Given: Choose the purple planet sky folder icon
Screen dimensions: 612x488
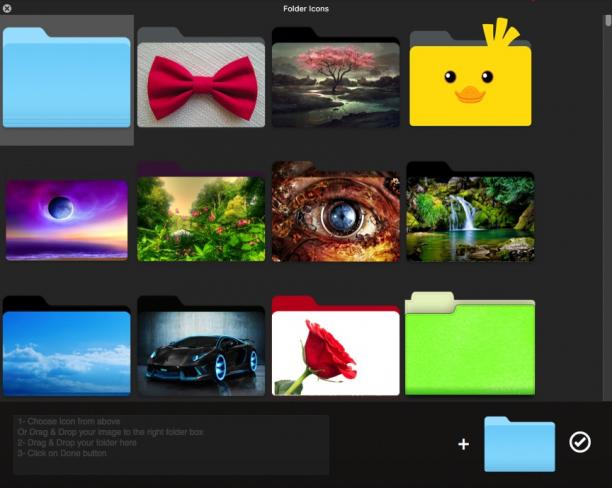Looking at the screenshot, I should [x=67, y=219].
